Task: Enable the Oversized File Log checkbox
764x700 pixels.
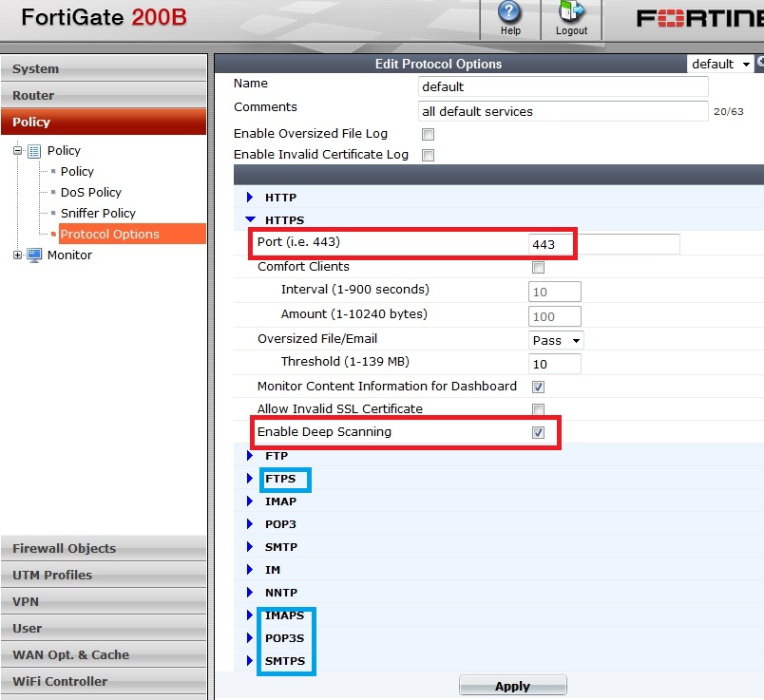Action: pos(428,134)
